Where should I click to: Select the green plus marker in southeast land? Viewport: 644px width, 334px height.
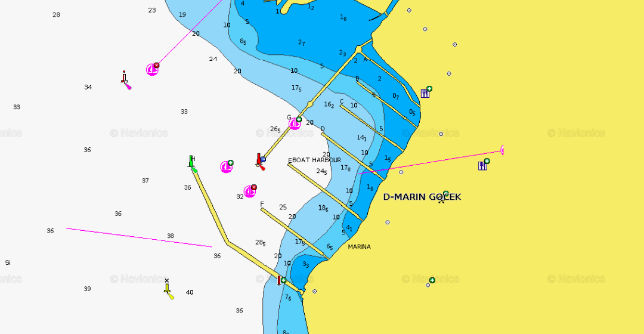(432, 280)
